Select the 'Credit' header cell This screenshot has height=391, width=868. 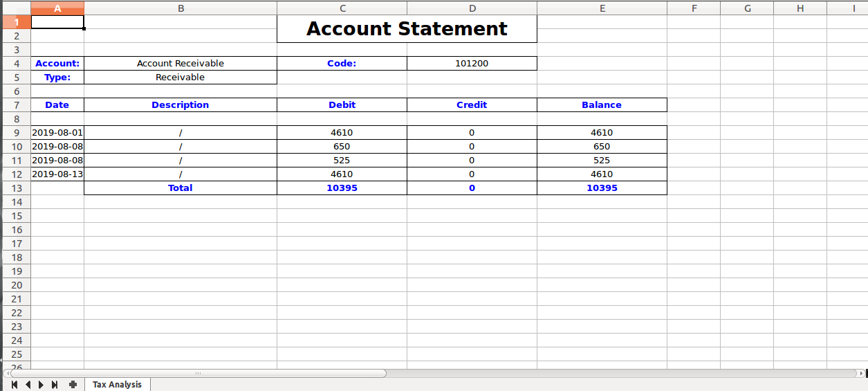click(x=472, y=105)
